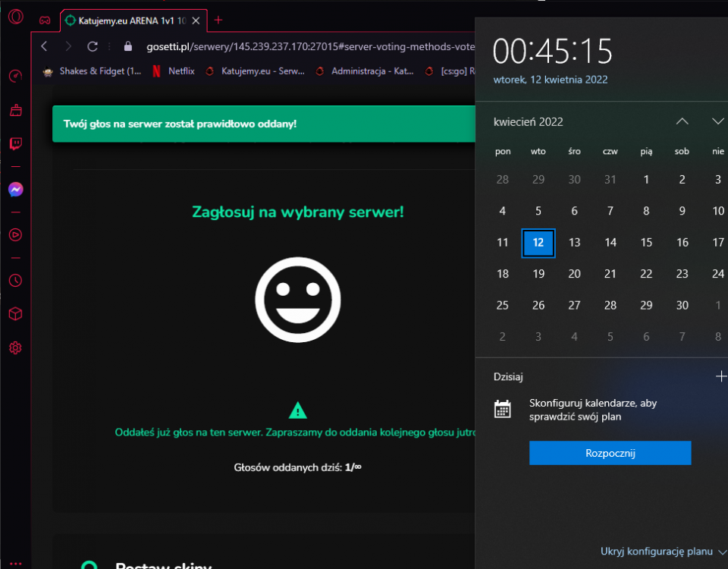Open GX Control speedometer in sidebar
This screenshot has height=569, width=728.
pos(15,76)
